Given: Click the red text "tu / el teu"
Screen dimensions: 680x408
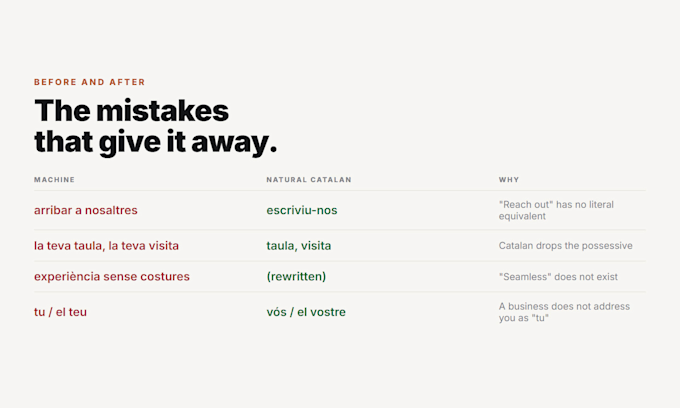Looking at the screenshot, I should point(60,312).
